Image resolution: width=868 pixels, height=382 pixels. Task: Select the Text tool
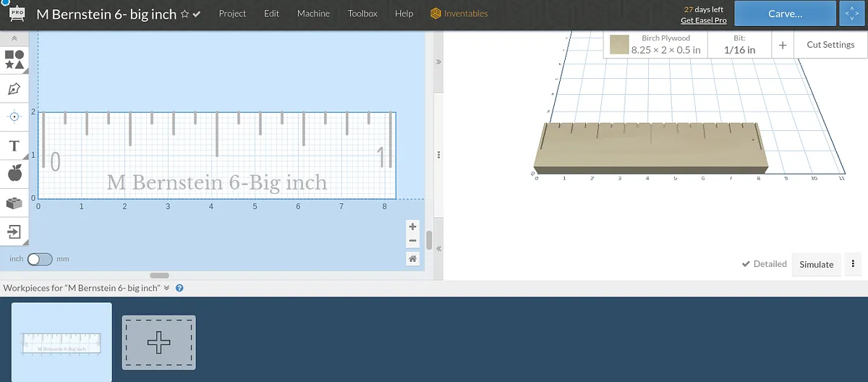tap(14, 146)
